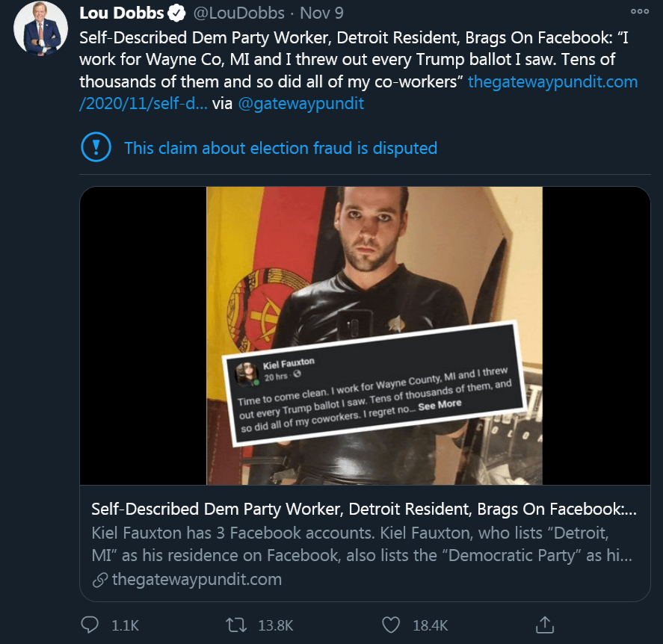This screenshot has height=644, width=663.
Task: Click thegatewaypundit.com domain under the card
Action: point(196,580)
